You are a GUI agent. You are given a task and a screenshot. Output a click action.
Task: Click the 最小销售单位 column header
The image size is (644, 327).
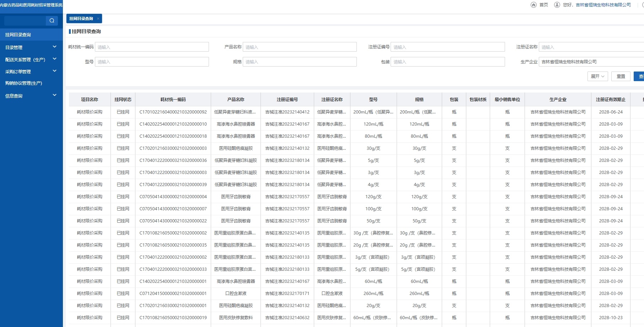[507, 100]
